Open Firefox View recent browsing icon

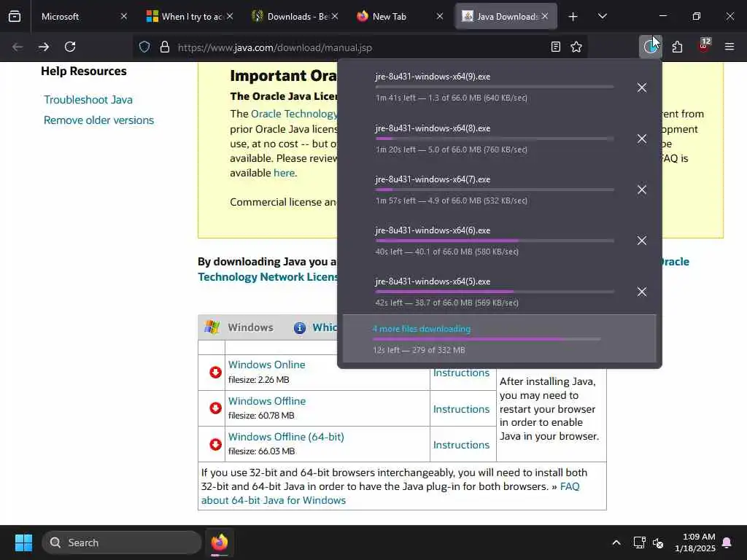coord(15,17)
